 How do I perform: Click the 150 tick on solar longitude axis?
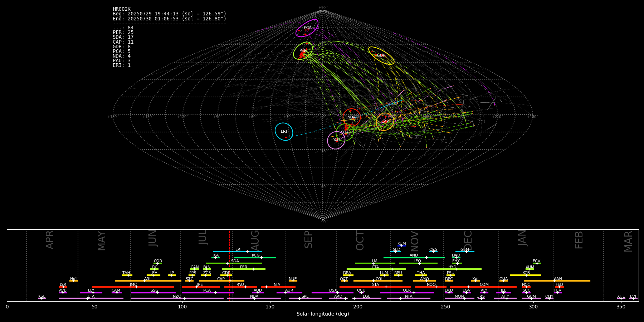[270, 307]
